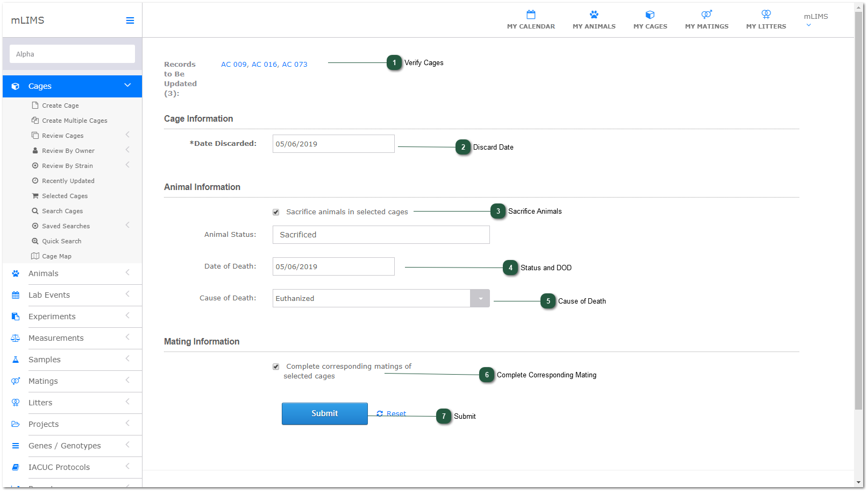Expand the Saved Searches submenu arrow
The image size is (868, 492).
coord(127,225)
